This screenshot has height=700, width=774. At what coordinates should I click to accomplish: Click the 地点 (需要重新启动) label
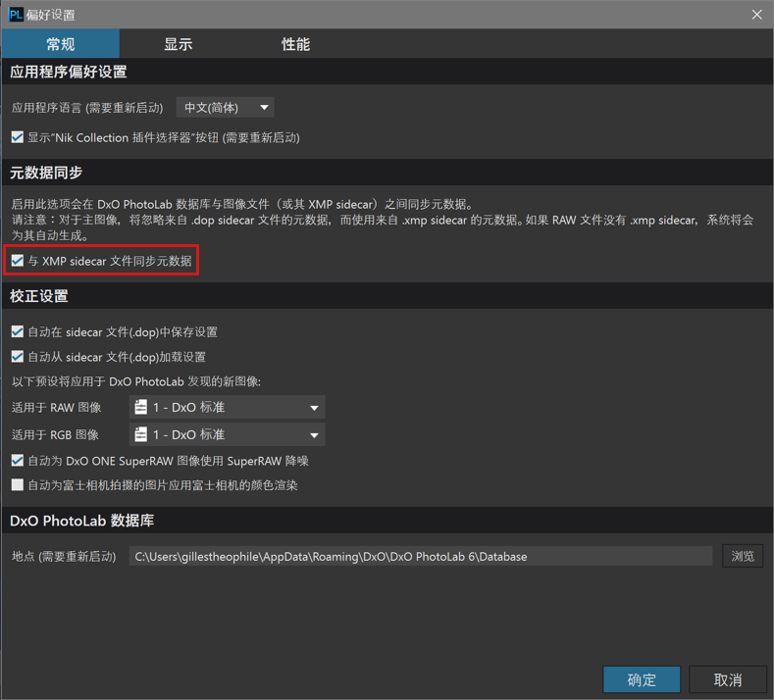(x=64, y=557)
